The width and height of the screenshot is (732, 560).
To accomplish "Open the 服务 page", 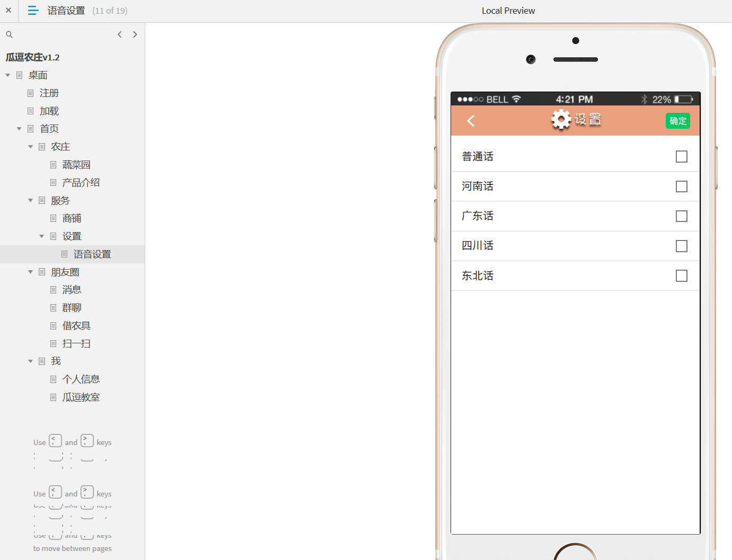I will tap(60, 200).
